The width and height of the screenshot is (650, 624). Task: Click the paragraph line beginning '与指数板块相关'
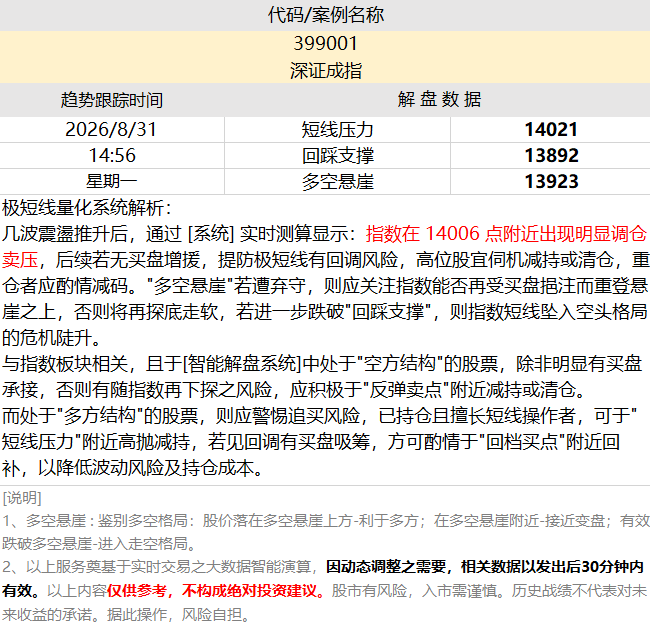322,364
